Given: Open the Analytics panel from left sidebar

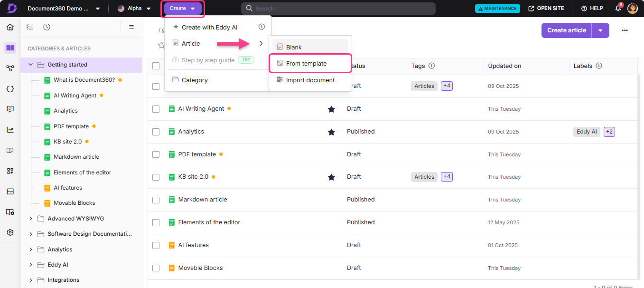Looking at the screenshot, I should point(10,129).
